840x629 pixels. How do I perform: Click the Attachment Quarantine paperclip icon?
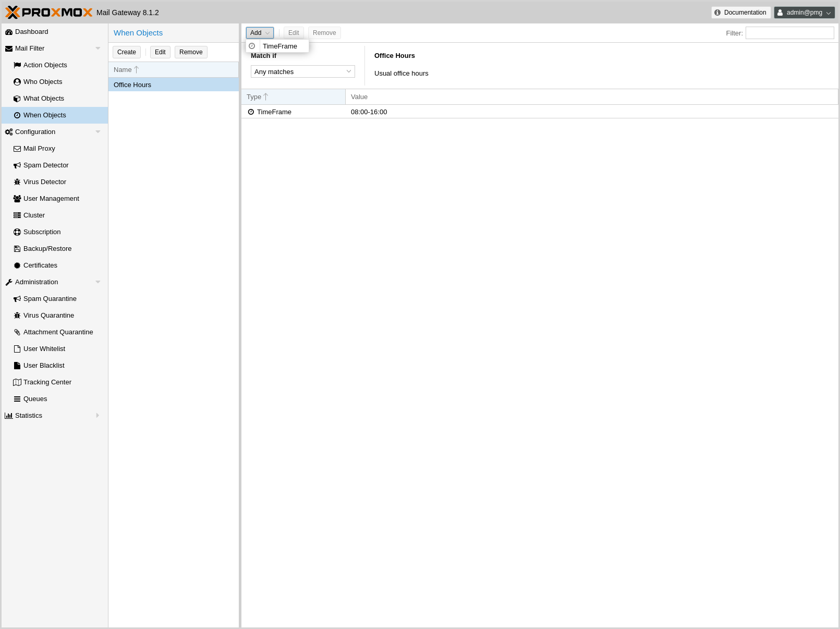17,332
